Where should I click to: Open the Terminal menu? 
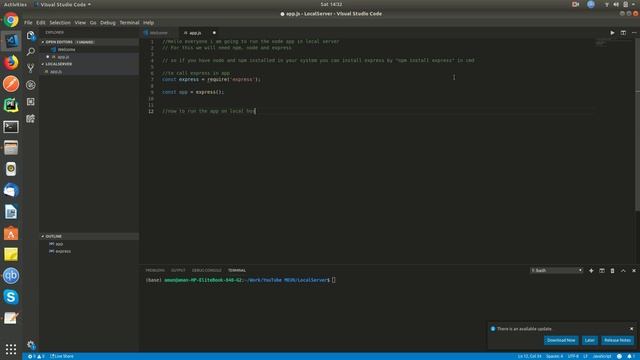point(129,23)
